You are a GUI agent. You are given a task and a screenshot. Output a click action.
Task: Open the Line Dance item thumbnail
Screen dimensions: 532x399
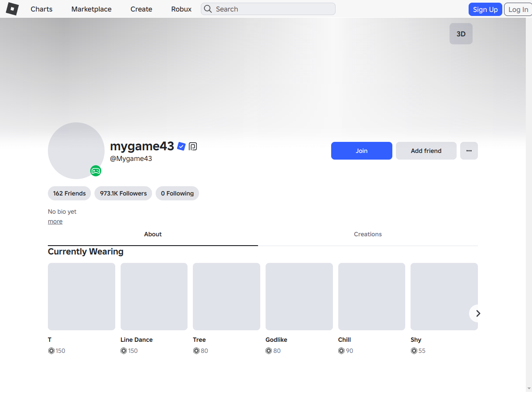tap(154, 297)
